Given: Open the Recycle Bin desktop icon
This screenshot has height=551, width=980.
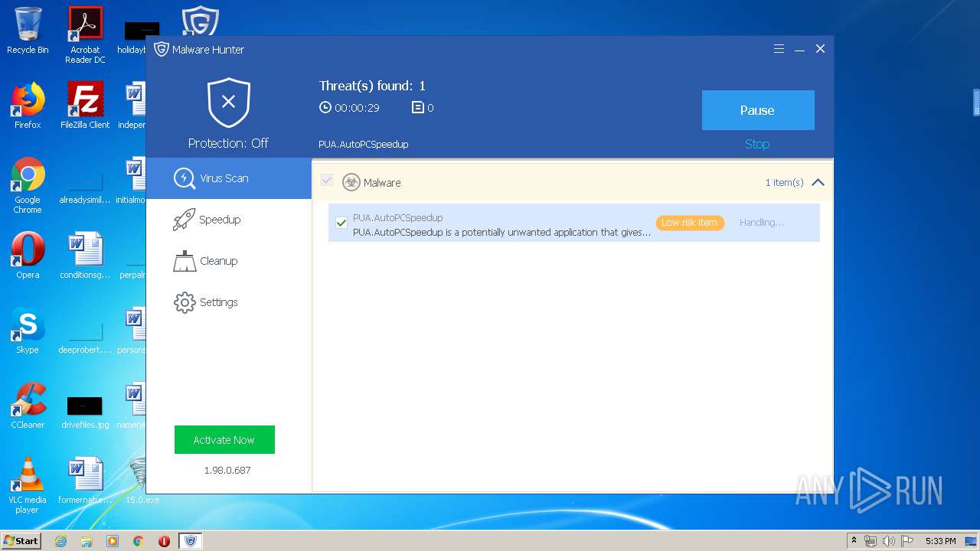Looking at the screenshot, I should [x=28, y=31].
